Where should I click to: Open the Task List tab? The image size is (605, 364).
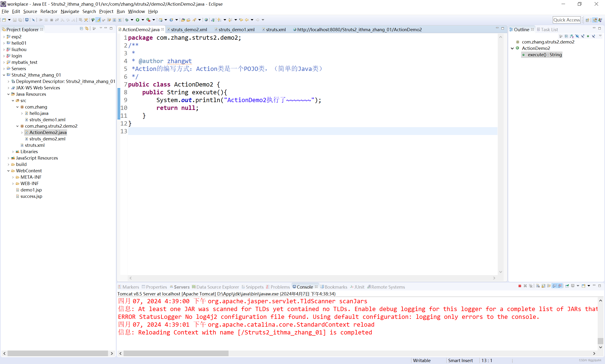547,30
